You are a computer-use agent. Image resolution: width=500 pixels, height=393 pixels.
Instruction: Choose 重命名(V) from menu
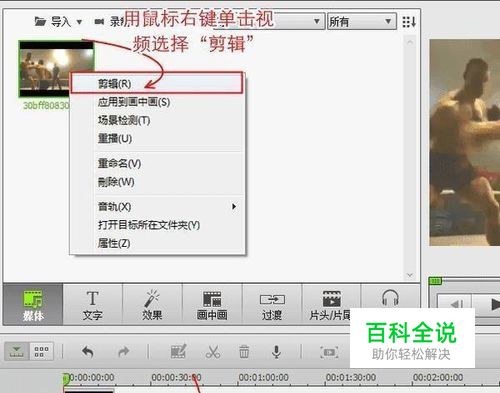(x=157, y=163)
